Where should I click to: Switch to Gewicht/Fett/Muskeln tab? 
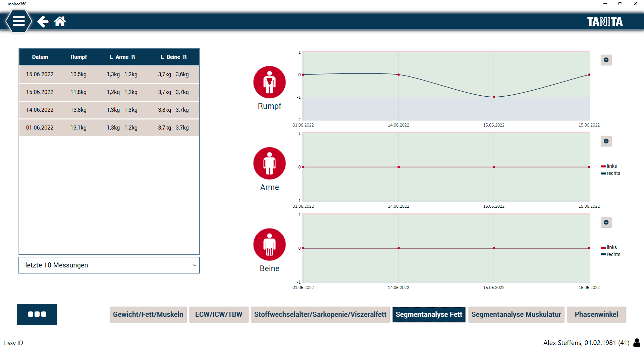[x=148, y=314]
